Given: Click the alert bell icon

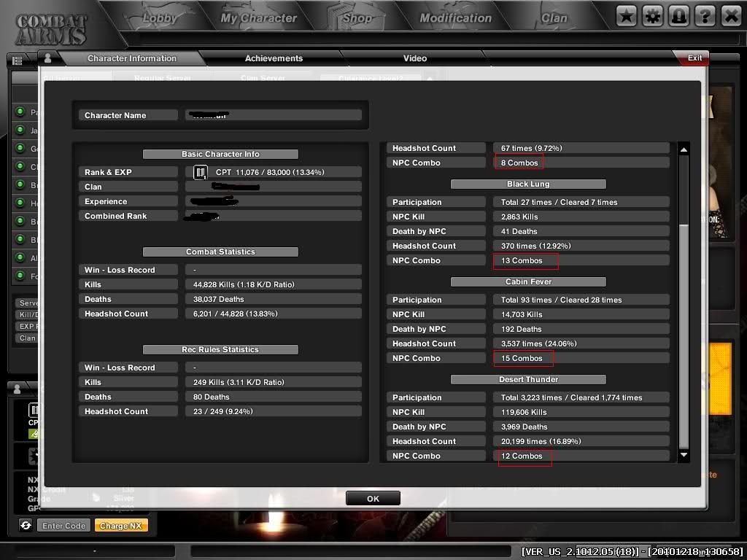Looking at the screenshot, I should tap(678, 16).
